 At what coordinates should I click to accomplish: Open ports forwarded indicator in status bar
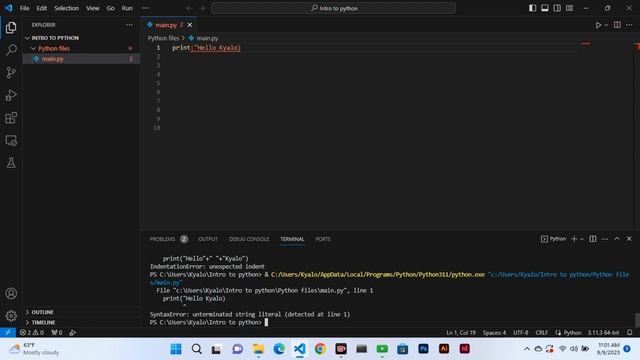click(x=57, y=332)
